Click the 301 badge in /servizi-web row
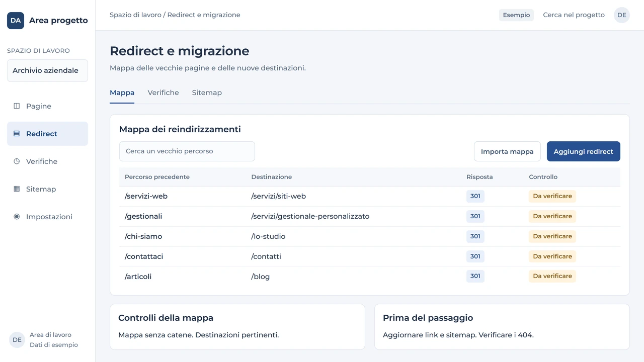This screenshot has height=362, width=644. (x=475, y=196)
